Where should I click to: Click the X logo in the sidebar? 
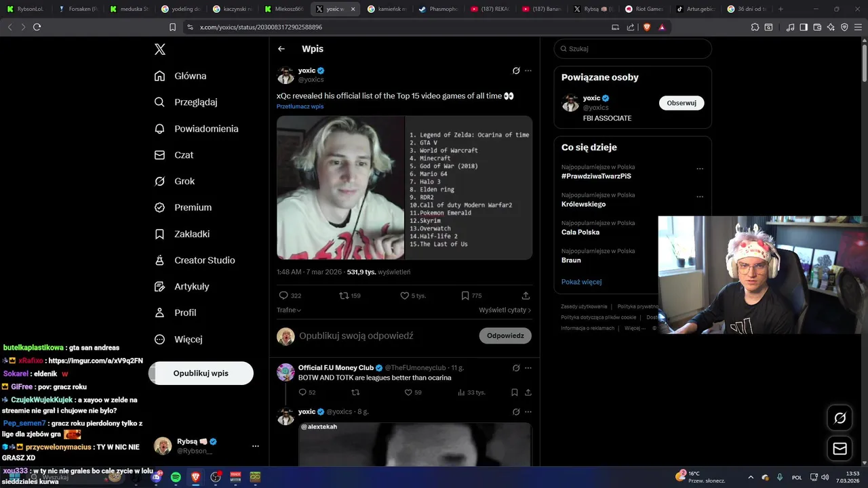coord(160,49)
